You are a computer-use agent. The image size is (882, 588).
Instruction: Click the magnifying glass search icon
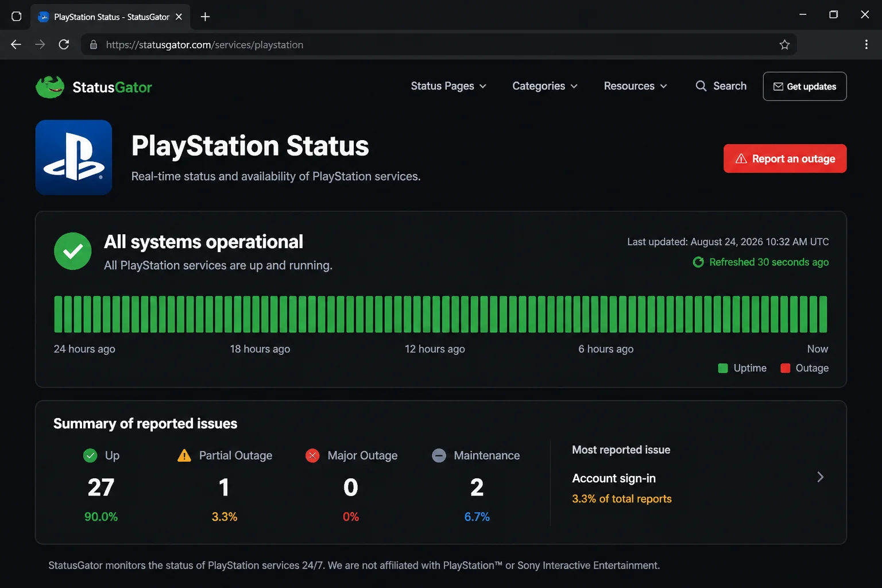701,86
